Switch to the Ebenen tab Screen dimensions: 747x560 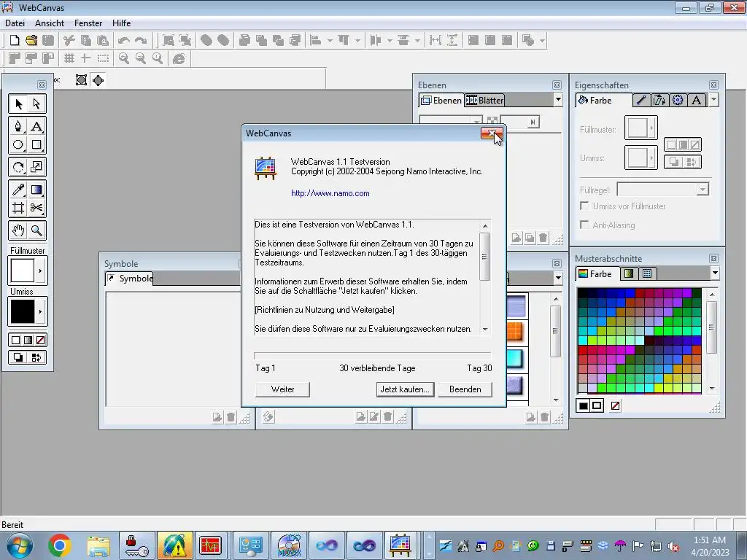tap(441, 100)
